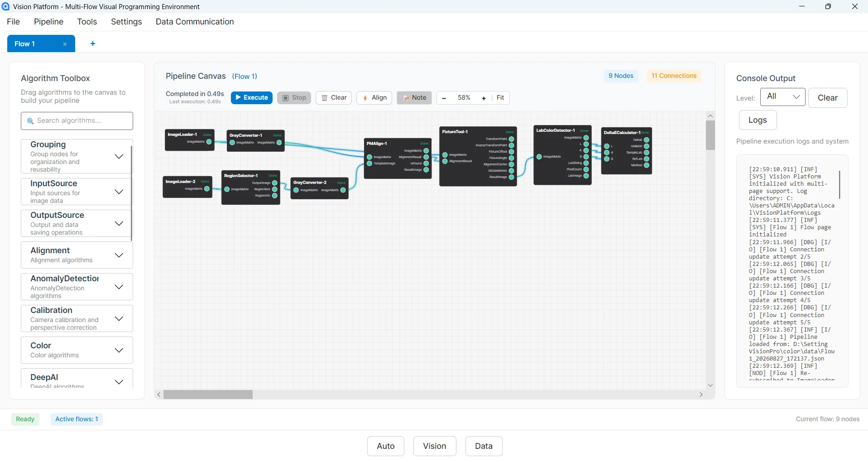This screenshot has width=868, height=462.
Task: Select GrayConverter-2's input ImageMatrix port
Action: [x=296, y=190]
